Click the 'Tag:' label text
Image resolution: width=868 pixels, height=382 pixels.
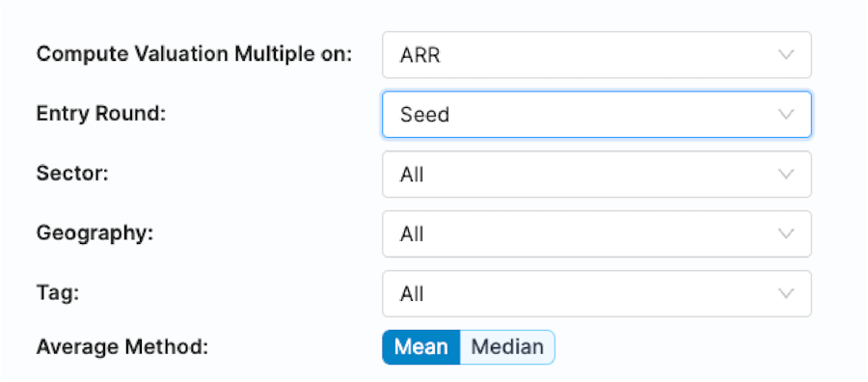tap(58, 293)
